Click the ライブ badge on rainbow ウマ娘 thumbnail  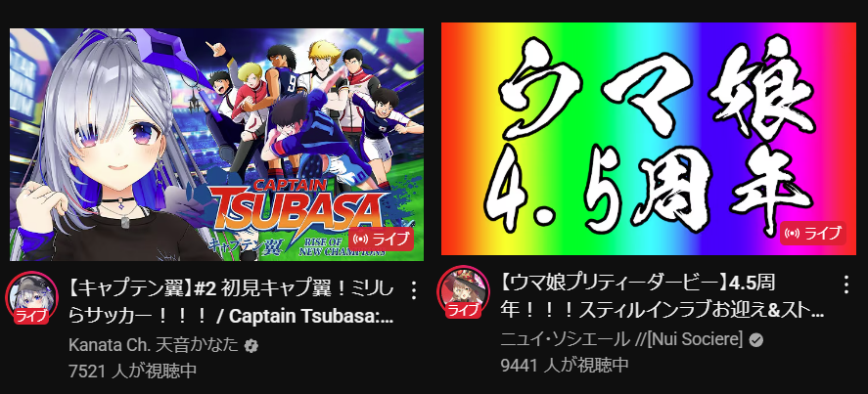tap(813, 233)
